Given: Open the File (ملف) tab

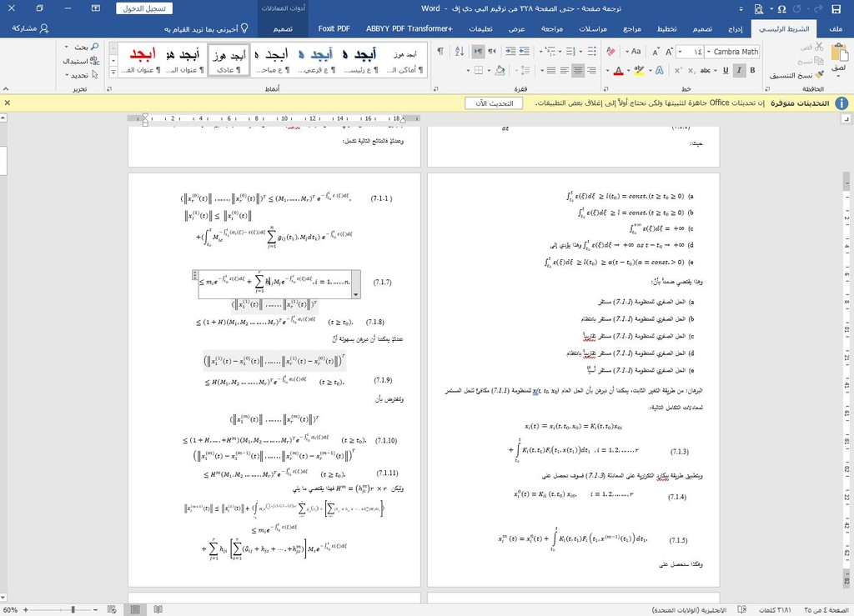Looking at the screenshot, I should [836, 29].
